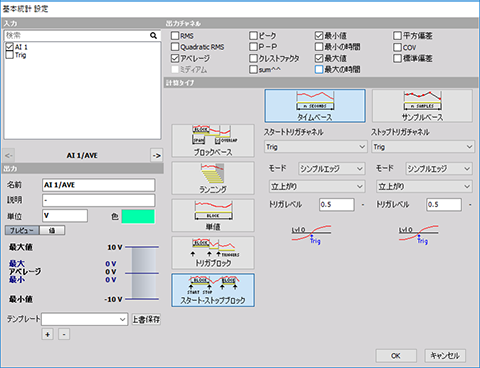Uncheck the 最小値 output checkbox
The image size is (480, 368).
319,36
